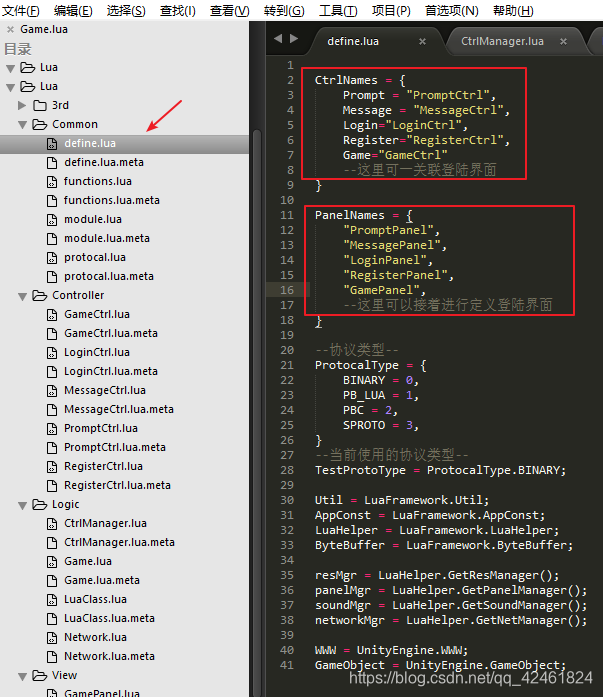Viewport: 603px width, 697px height.
Task: Open the 工具(T) menu
Action: coord(338,10)
